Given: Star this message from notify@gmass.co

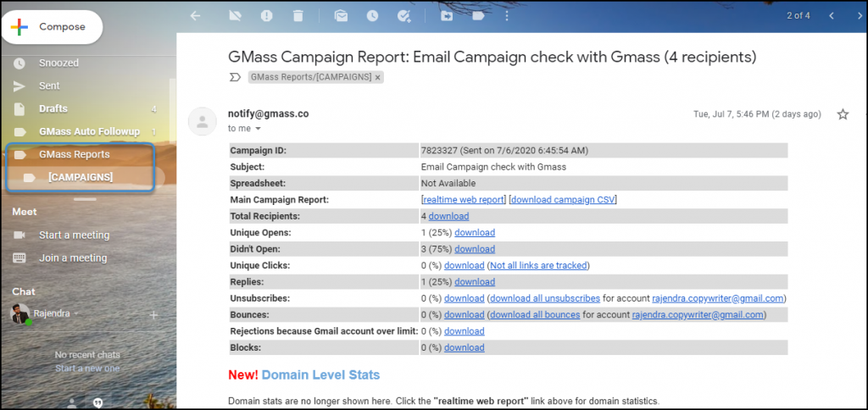Looking at the screenshot, I should click(843, 114).
